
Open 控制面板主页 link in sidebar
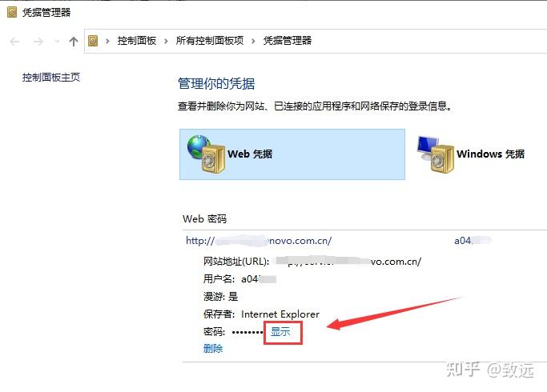click(51, 77)
